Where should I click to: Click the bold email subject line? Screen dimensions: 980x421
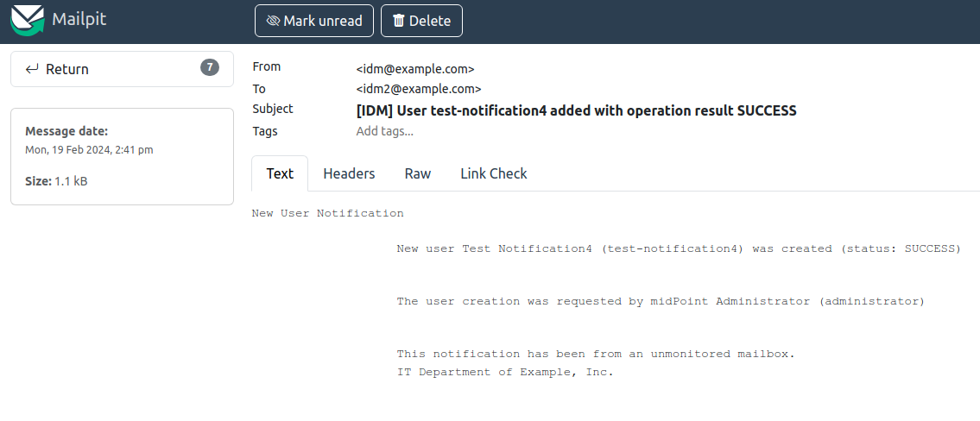coord(576,110)
